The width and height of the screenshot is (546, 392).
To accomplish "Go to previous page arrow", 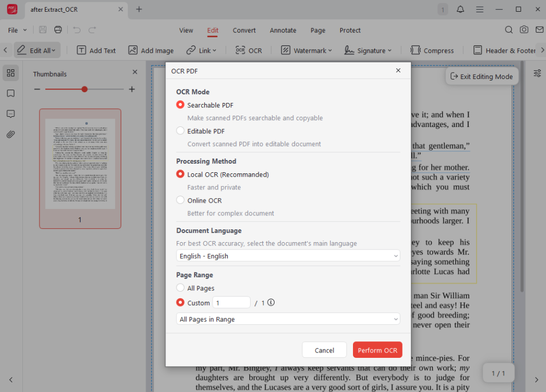I will pyautogui.click(x=11, y=379).
